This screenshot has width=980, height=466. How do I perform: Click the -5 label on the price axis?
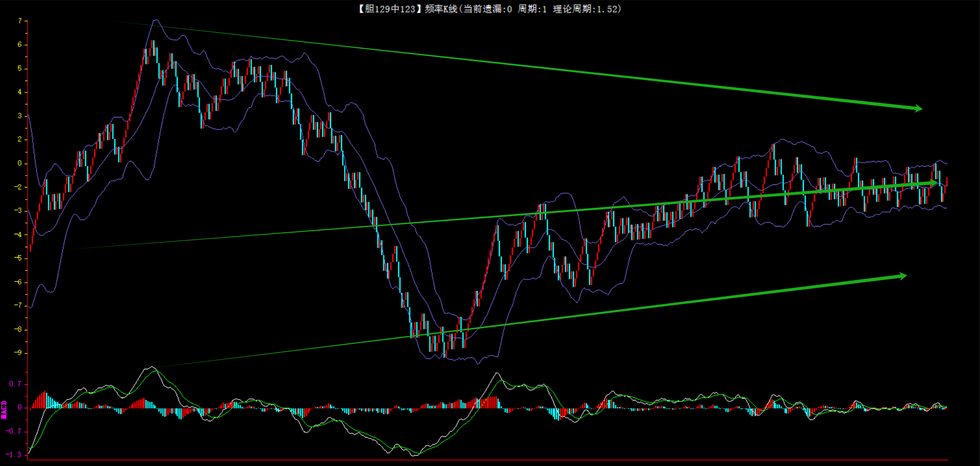click(18, 258)
